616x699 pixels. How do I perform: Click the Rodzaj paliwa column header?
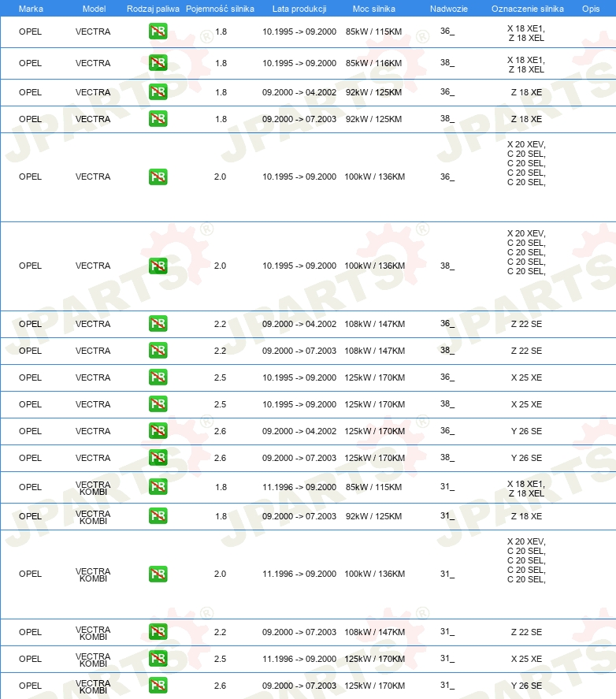point(153,9)
